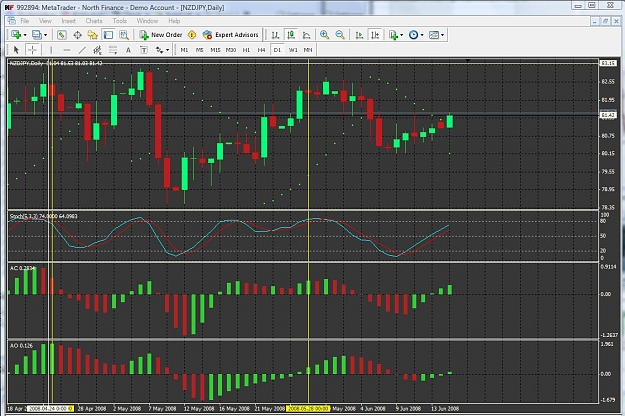This screenshot has height=416, width=625.
Task: Select the vertical line tool
Action: [x=51, y=50]
